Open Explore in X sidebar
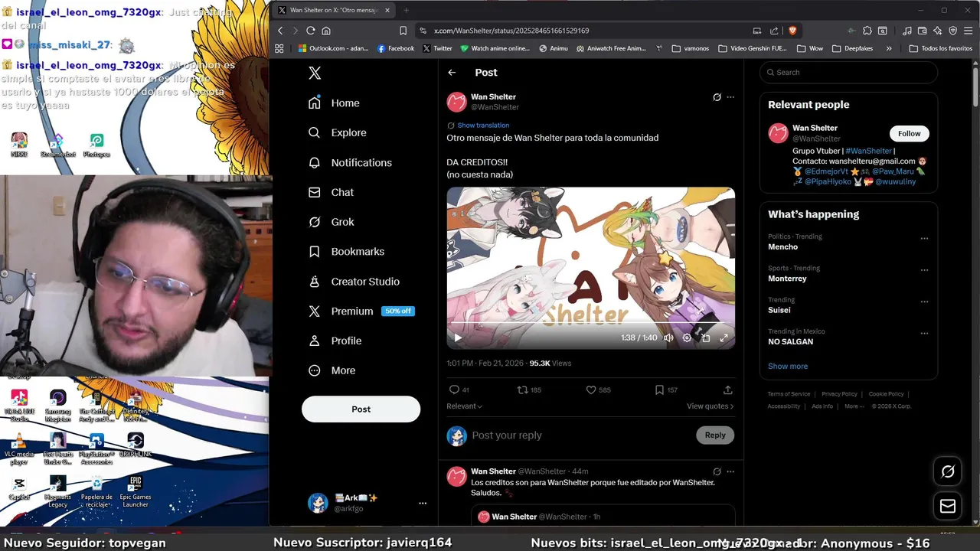This screenshot has width=980, height=551. click(337, 133)
